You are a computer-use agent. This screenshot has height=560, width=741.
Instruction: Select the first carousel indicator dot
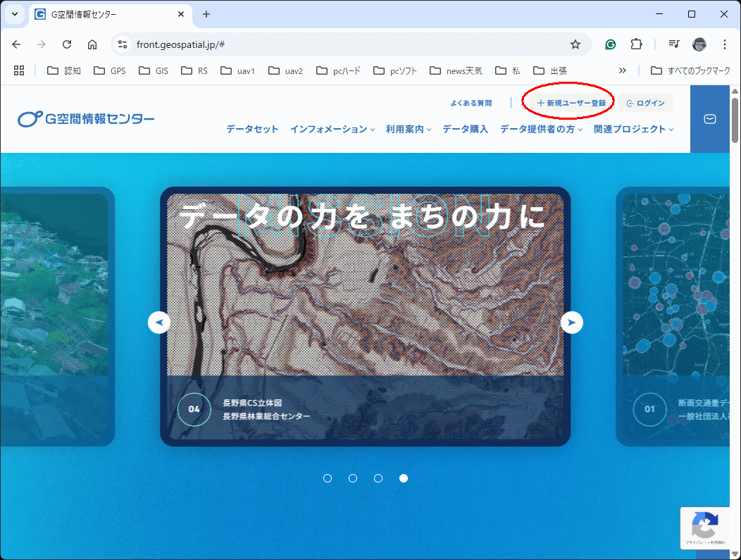(328, 478)
